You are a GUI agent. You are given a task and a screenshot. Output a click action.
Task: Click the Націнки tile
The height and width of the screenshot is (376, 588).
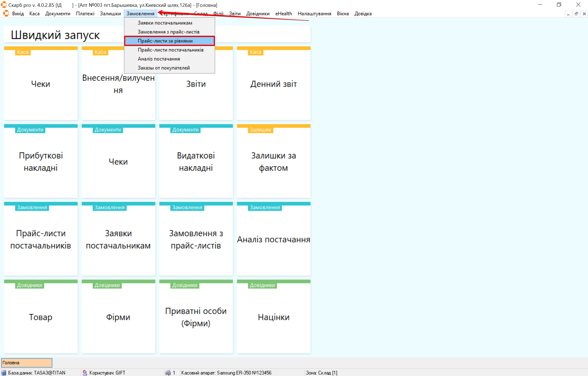[x=273, y=317]
